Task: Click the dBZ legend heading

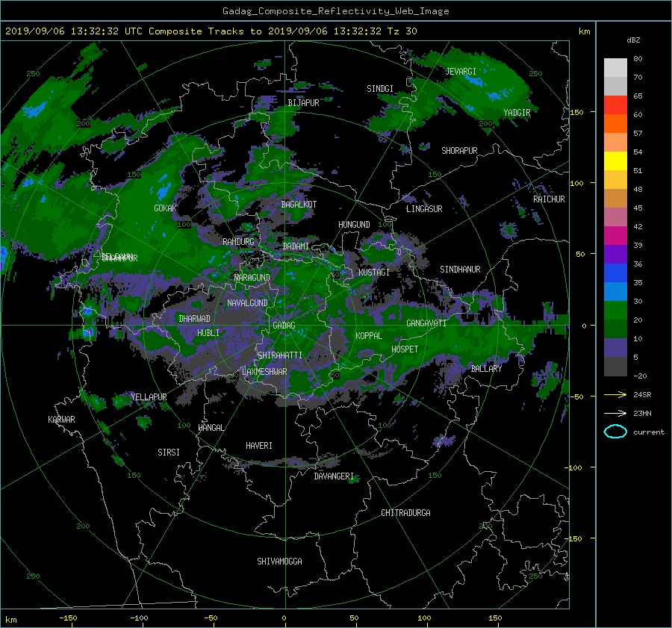Action: (633, 40)
